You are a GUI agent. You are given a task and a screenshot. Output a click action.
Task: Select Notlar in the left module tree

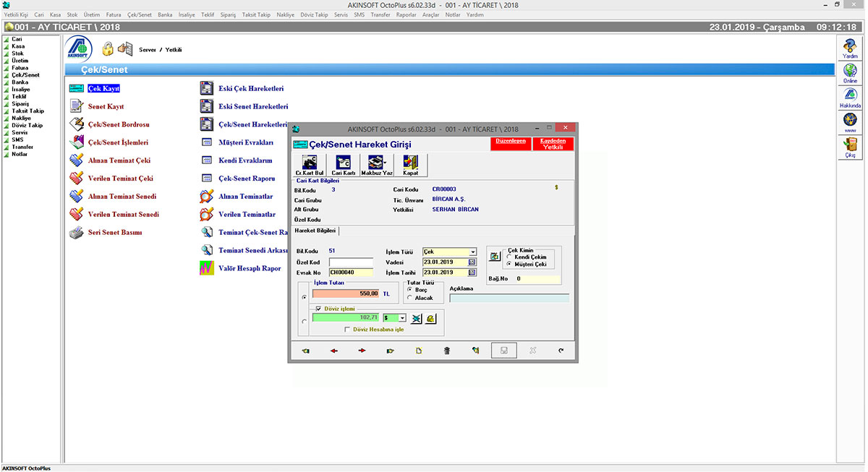coord(20,154)
